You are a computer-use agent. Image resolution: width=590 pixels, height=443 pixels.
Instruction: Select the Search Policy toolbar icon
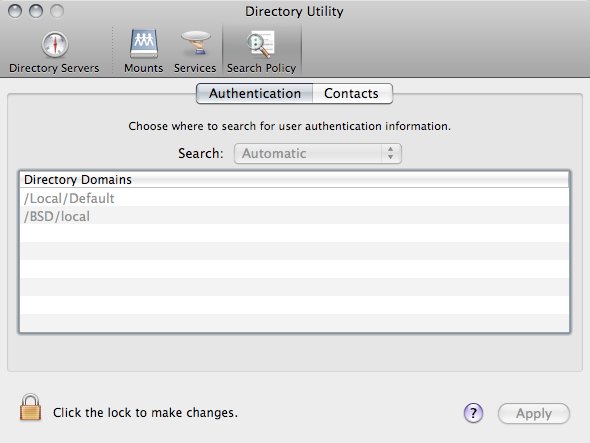click(262, 52)
